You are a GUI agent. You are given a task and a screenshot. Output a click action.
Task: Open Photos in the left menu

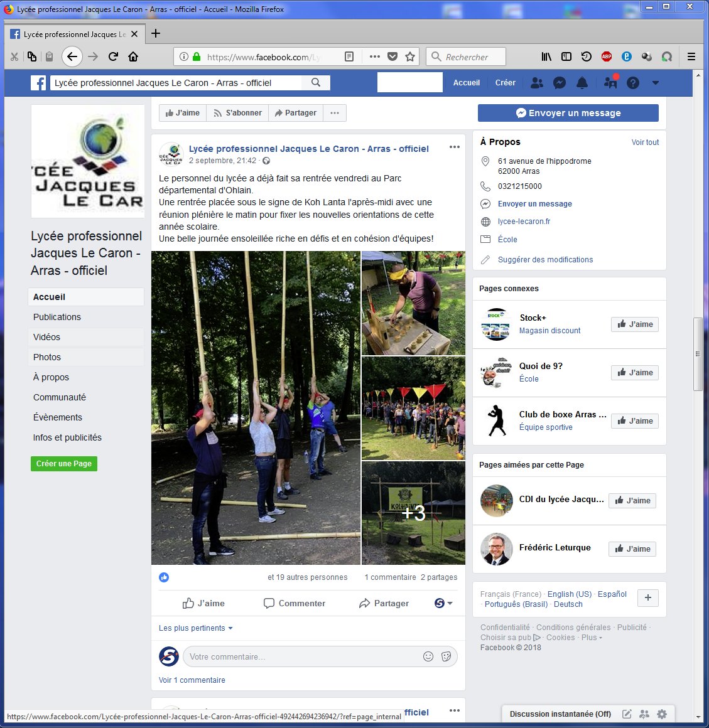[86, 357]
